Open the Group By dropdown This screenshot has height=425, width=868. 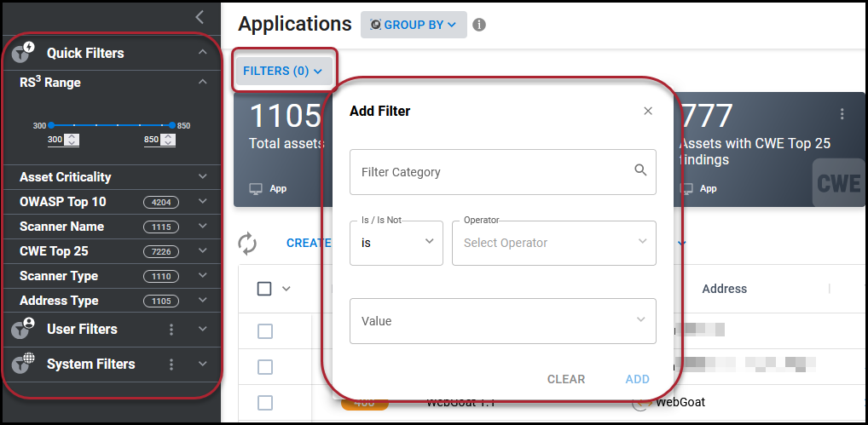[414, 25]
